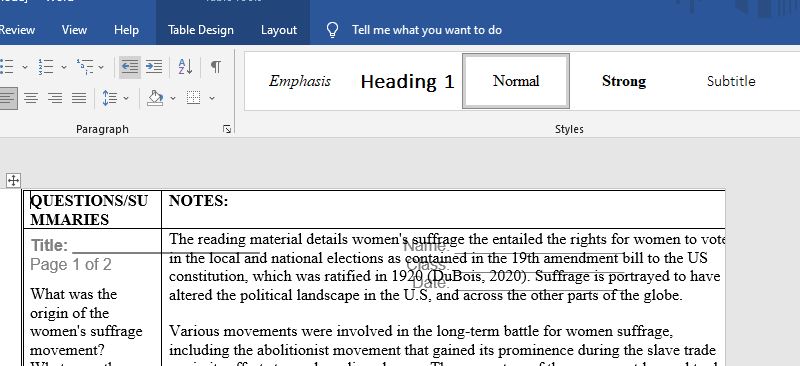
Task: Click the Bullets list icon
Action: pyautogui.click(x=7, y=66)
